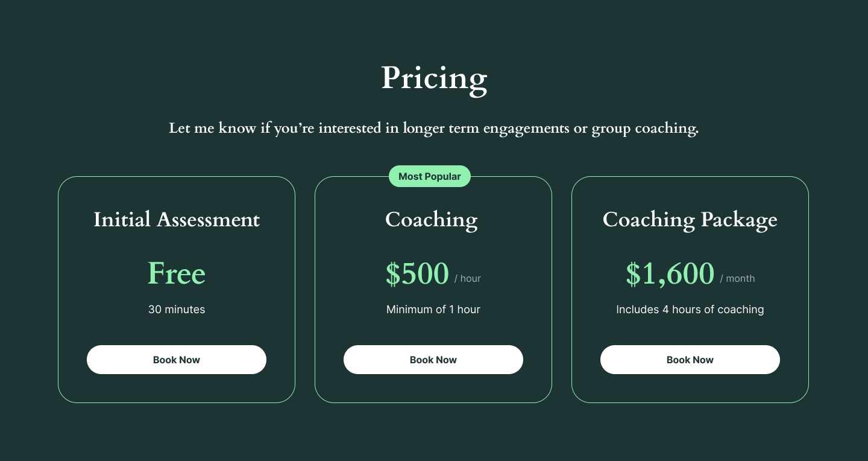
Task: Select the longer term engagements subtitle text
Action: [x=434, y=128]
